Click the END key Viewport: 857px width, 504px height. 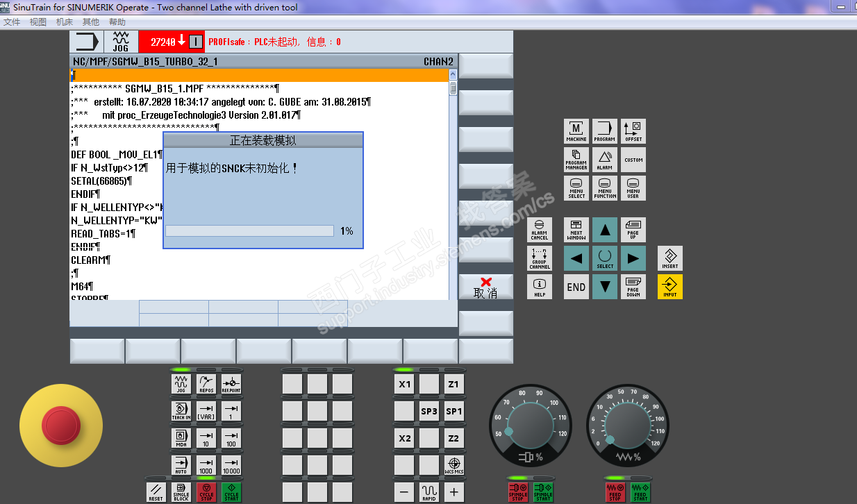click(x=576, y=287)
